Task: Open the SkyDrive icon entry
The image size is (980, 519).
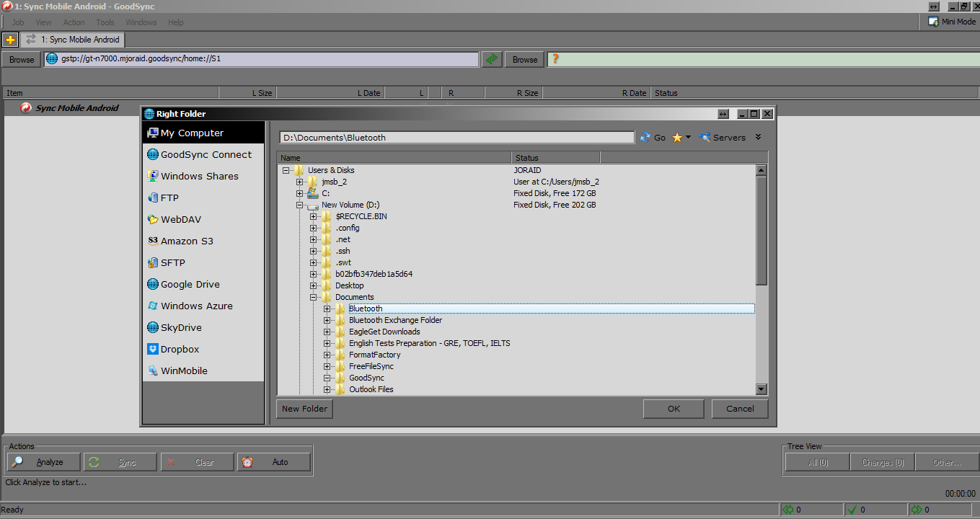Action: pos(153,327)
